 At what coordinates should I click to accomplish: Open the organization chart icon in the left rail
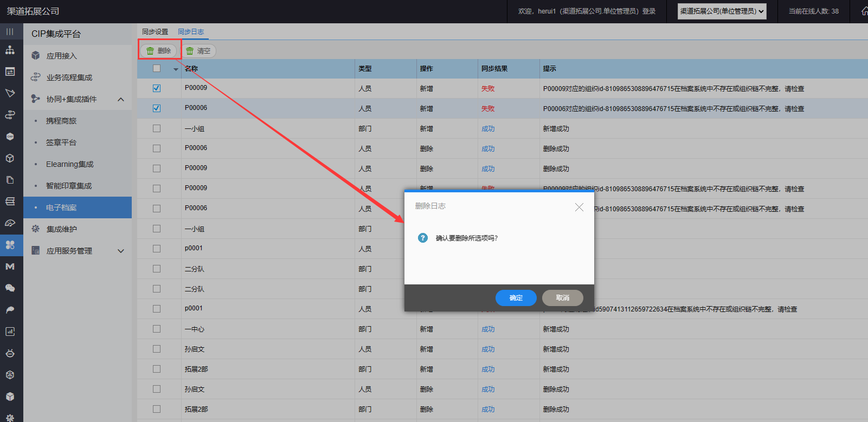click(10, 50)
